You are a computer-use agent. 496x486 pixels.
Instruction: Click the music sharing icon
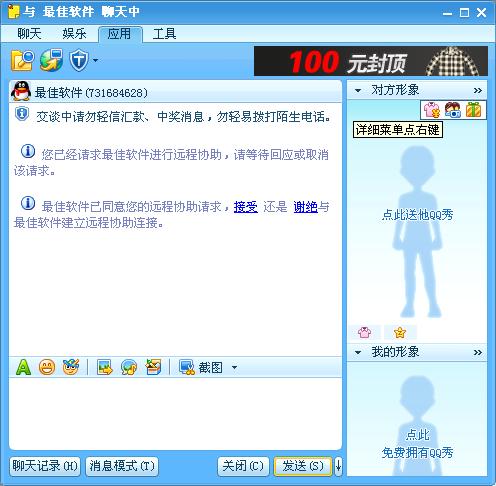[129, 368]
